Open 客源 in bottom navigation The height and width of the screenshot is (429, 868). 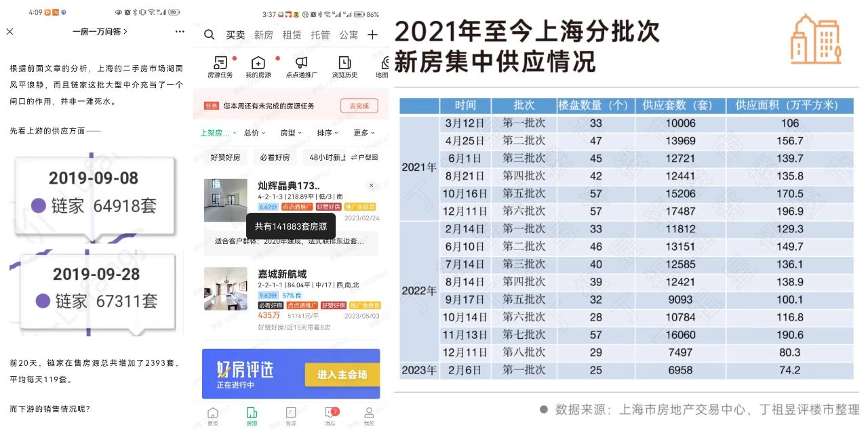point(291,415)
